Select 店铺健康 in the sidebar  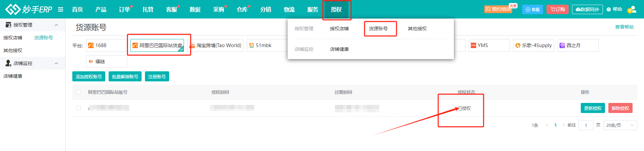point(13,76)
